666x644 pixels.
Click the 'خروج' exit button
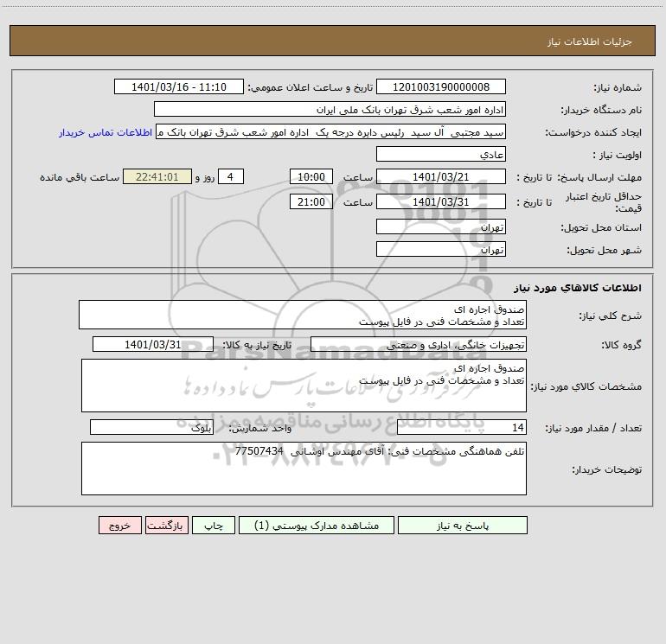[119, 525]
